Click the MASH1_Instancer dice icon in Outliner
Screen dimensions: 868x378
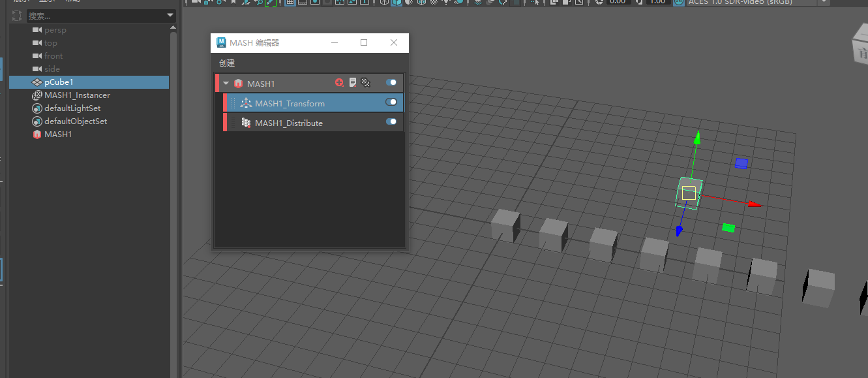click(37, 95)
